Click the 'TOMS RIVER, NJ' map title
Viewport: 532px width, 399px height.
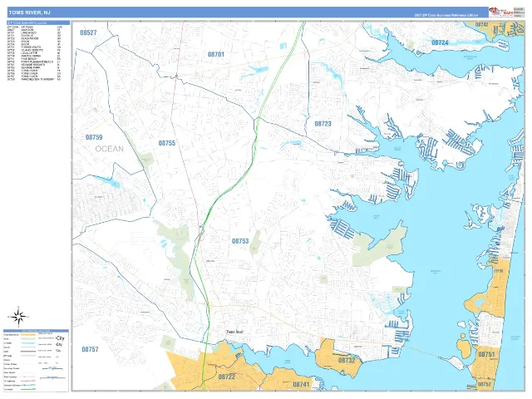click(30, 12)
